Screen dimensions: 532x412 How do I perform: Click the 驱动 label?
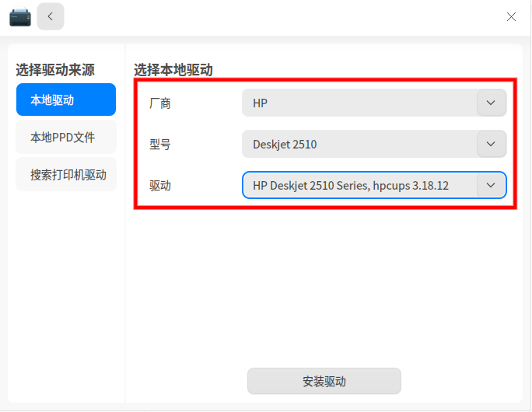159,186
